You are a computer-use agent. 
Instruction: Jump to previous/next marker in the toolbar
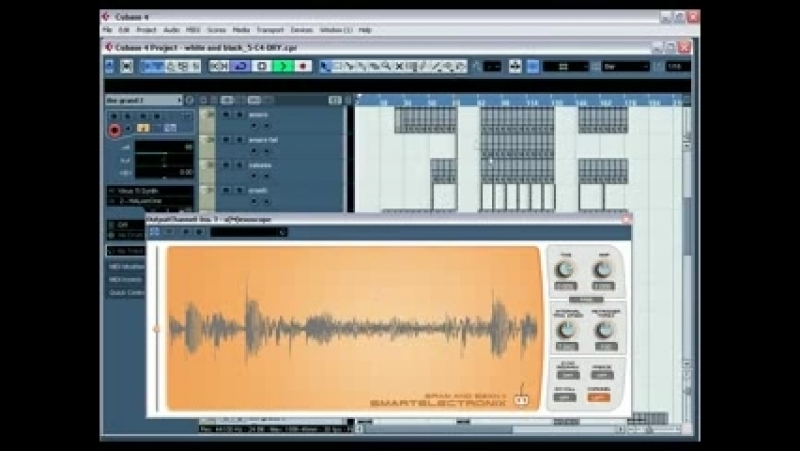(219, 66)
